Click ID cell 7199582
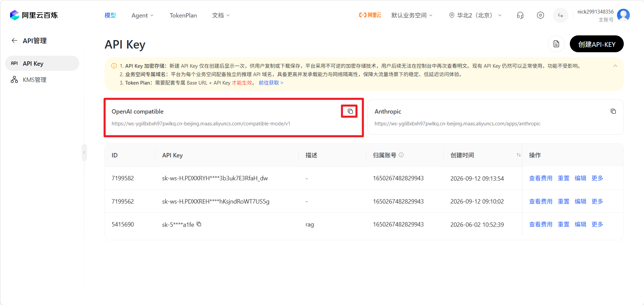The height and width of the screenshot is (305, 644). point(123,178)
